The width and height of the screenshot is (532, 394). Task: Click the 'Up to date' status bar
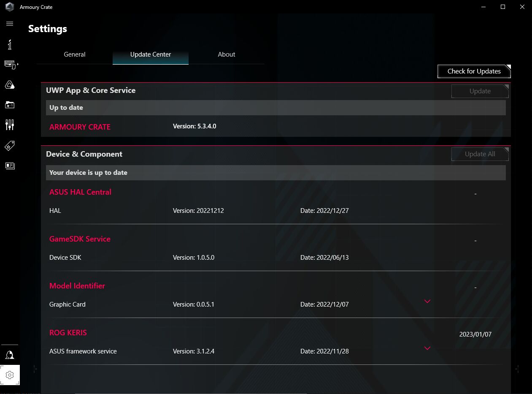pos(275,108)
